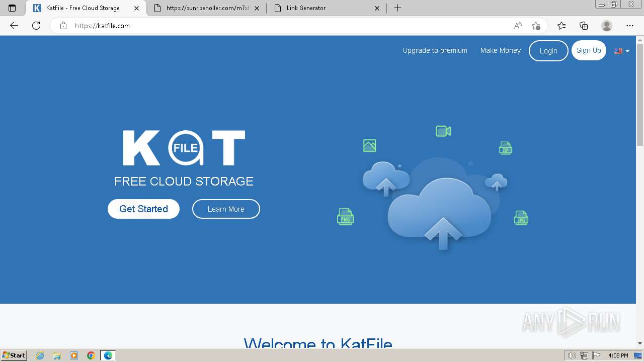
Task: Click the Sign Up button
Action: [x=589, y=50]
